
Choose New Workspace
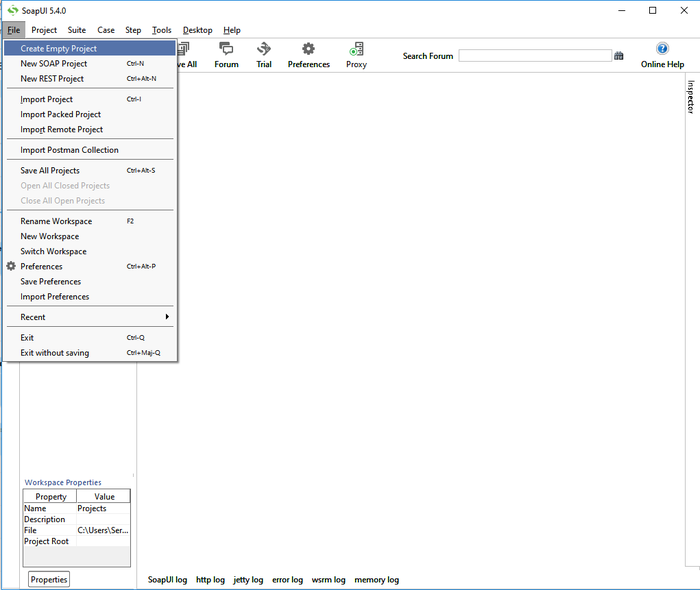click(x=90, y=236)
